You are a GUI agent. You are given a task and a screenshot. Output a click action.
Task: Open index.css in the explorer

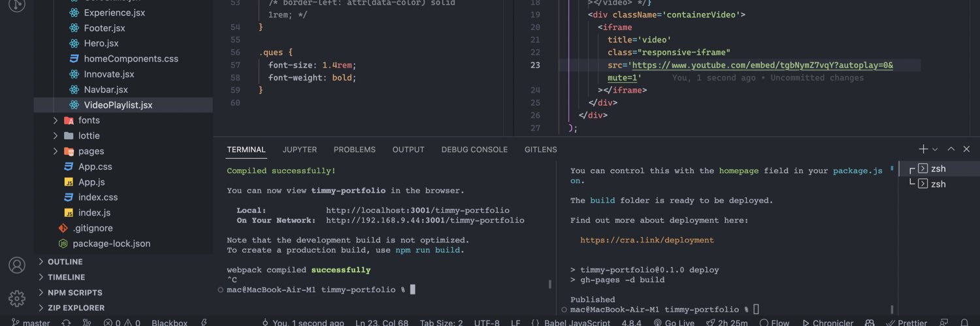coord(123,197)
